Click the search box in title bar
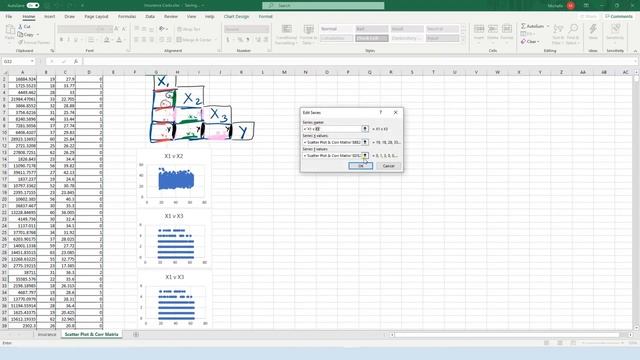 [323, 5]
